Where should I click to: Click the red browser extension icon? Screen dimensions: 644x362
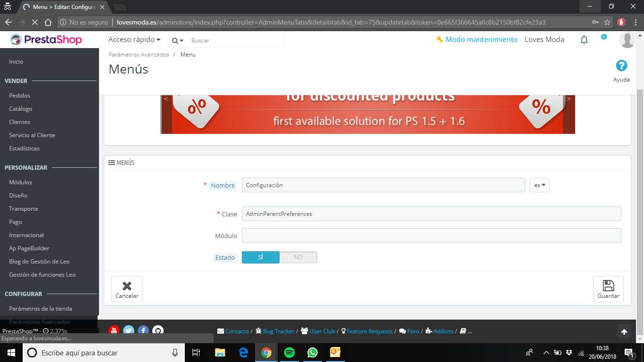point(622,22)
